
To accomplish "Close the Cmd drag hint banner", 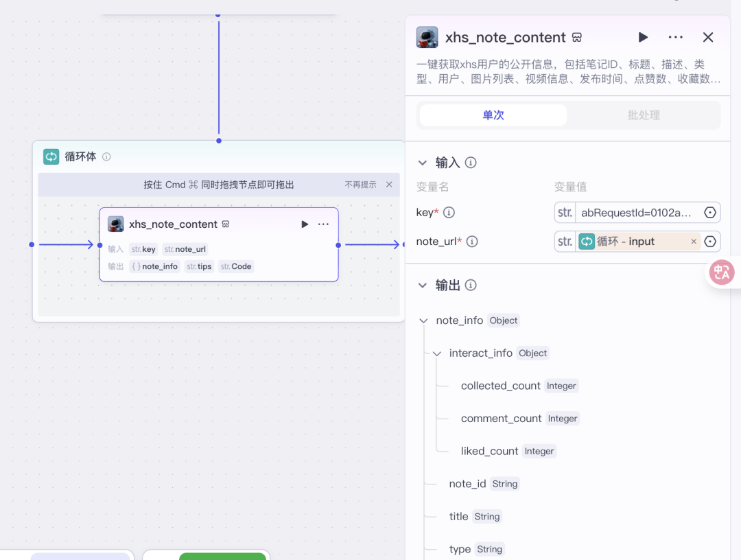I will 389,185.
